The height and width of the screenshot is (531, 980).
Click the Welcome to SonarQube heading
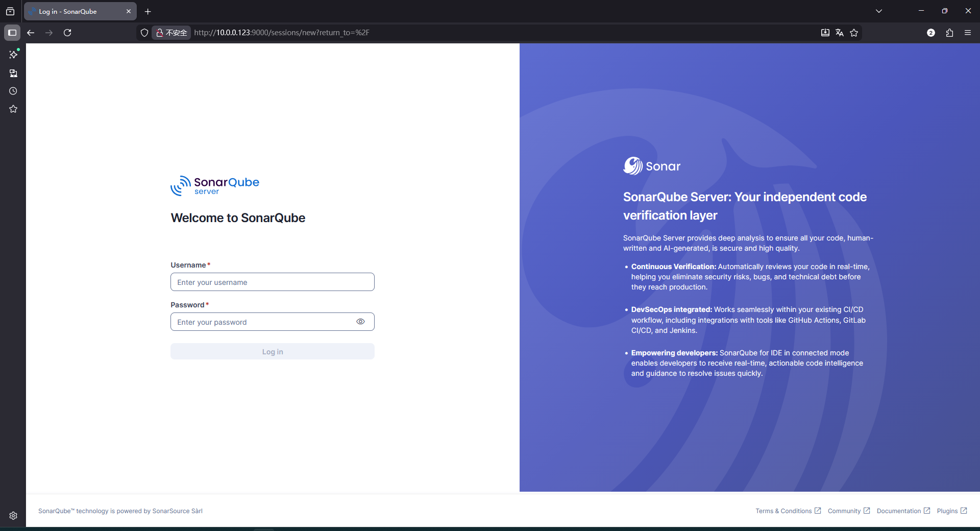pyautogui.click(x=238, y=218)
